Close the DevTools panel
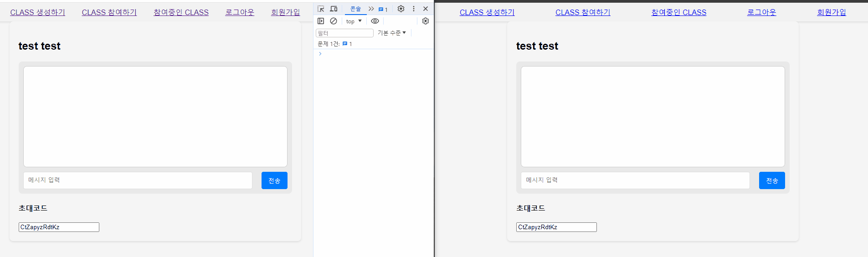868x257 pixels. point(426,9)
